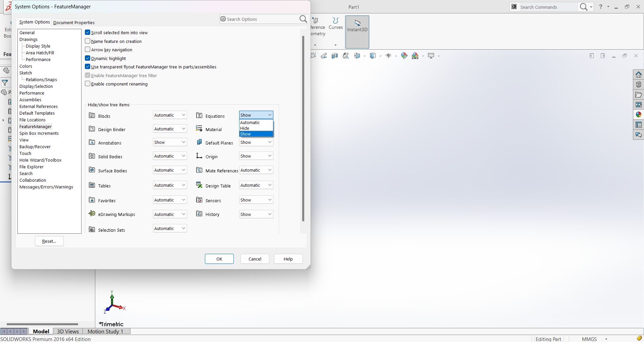Click the Favorites icon
The image size is (644, 342).
tap(92, 200)
